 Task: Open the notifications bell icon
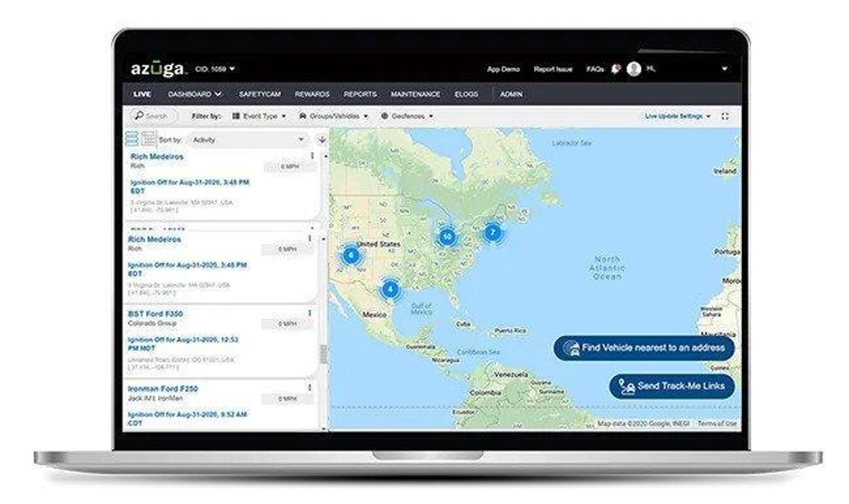pos(616,69)
